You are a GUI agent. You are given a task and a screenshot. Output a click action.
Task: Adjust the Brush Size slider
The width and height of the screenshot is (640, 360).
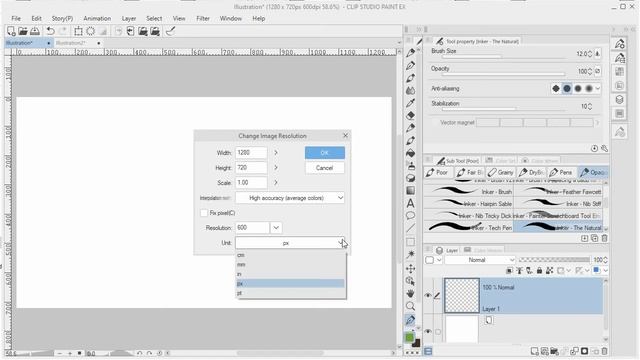click(504, 57)
